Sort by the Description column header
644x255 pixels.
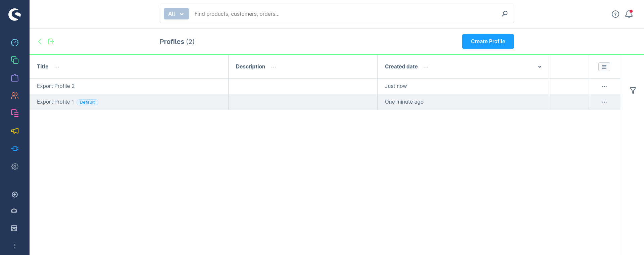coord(250,66)
